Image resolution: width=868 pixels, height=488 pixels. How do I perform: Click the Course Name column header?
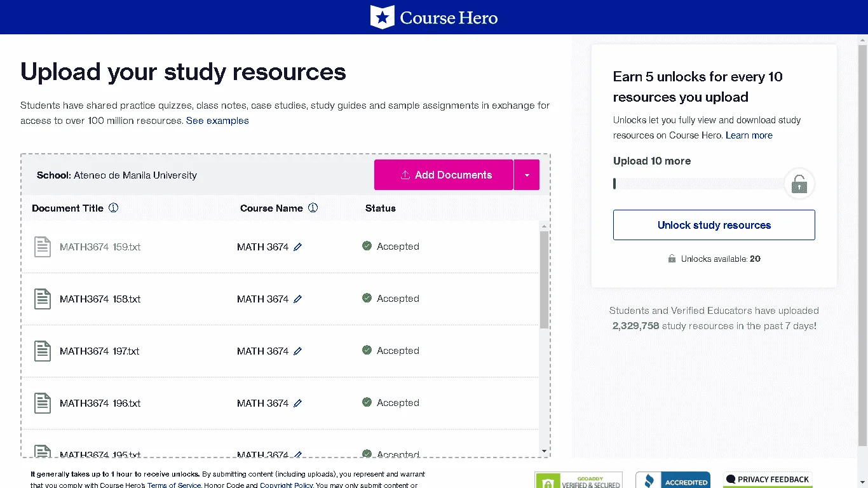tap(271, 208)
